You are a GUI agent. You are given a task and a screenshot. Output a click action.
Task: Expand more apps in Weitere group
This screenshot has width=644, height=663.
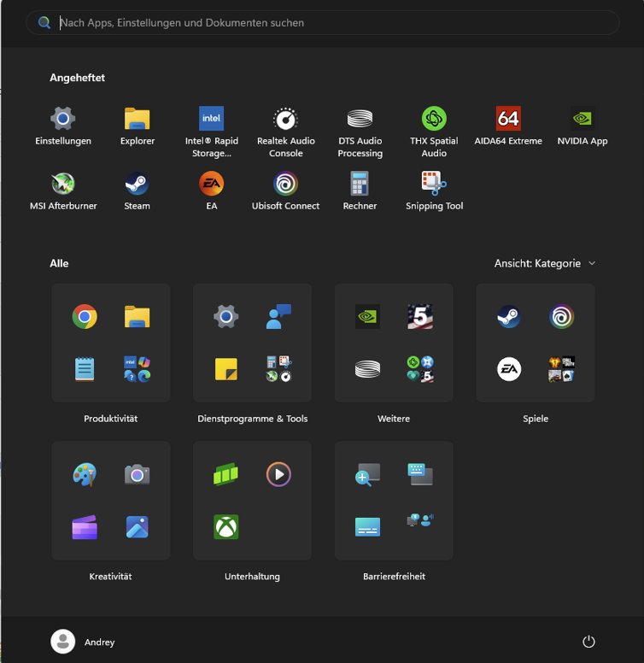(420, 369)
